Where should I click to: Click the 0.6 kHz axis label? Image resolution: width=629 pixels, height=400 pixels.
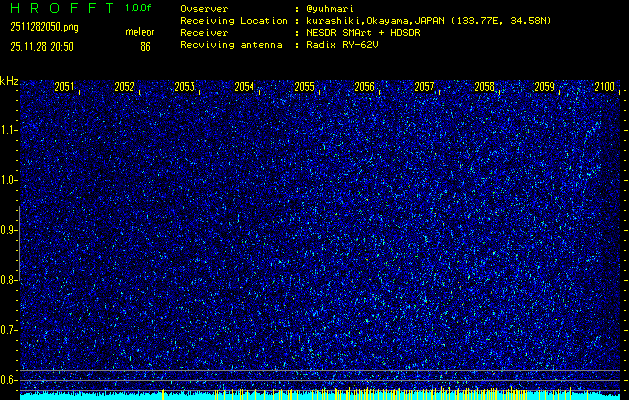pyautogui.click(x=7, y=380)
